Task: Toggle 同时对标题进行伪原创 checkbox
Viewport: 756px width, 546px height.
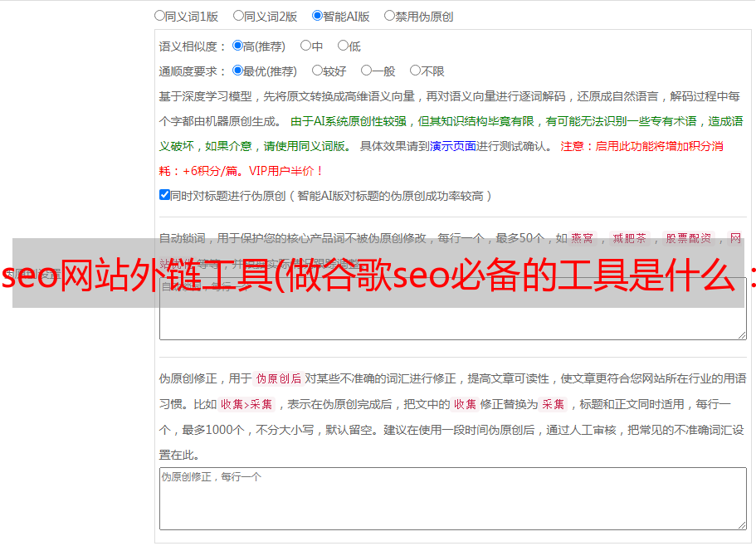Action: 164,195
